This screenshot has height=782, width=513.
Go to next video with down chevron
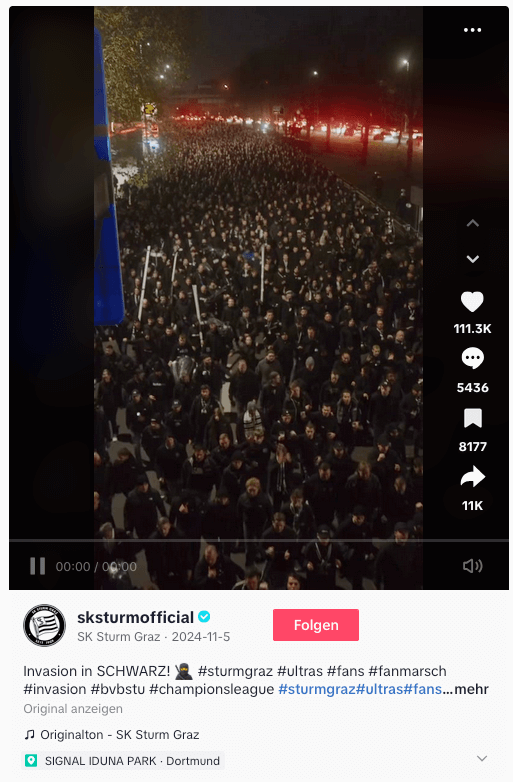coord(472,259)
